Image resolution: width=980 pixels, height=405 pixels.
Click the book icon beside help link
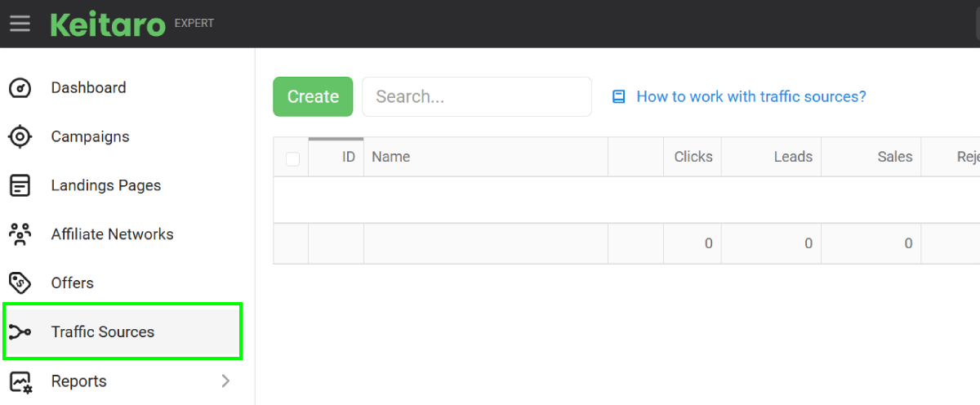tap(619, 96)
